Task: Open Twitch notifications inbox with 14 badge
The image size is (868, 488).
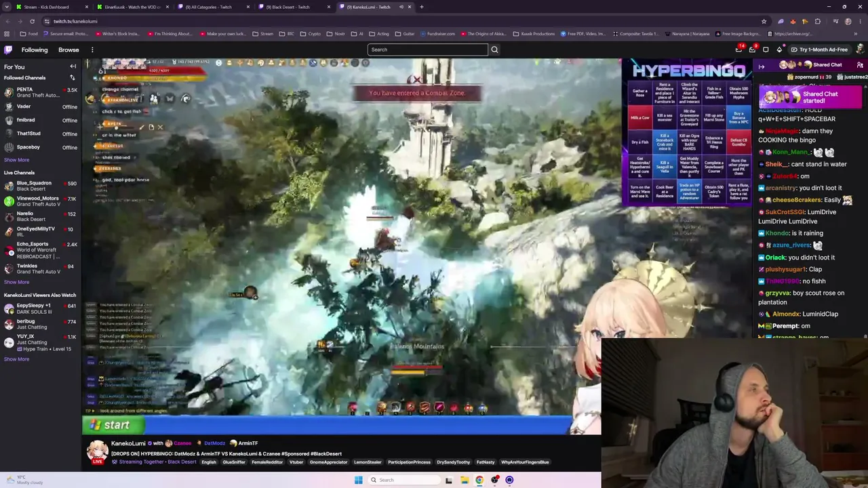Action: coord(739,49)
